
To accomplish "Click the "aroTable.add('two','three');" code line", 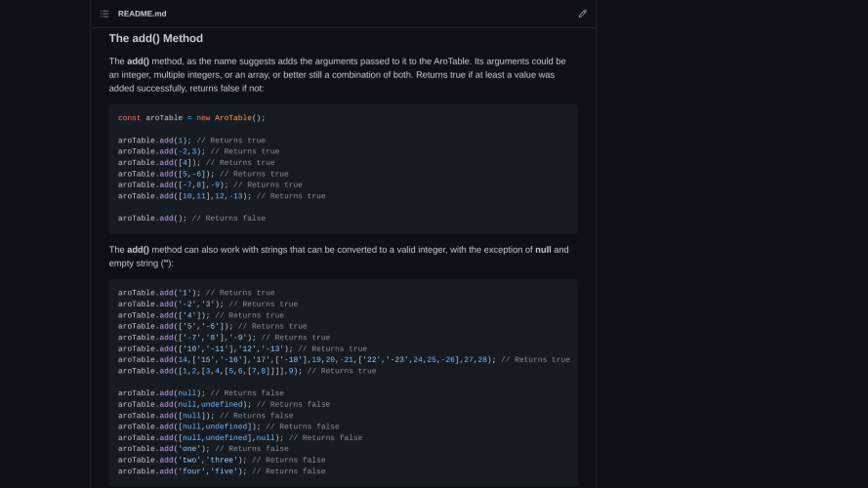I will 222,460.
